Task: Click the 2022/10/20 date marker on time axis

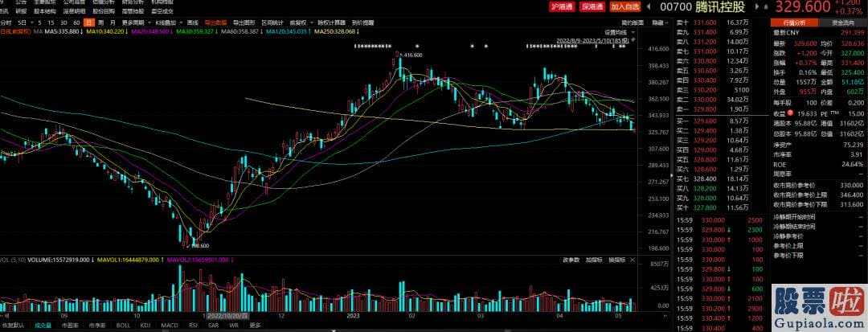Action: click(227, 315)
